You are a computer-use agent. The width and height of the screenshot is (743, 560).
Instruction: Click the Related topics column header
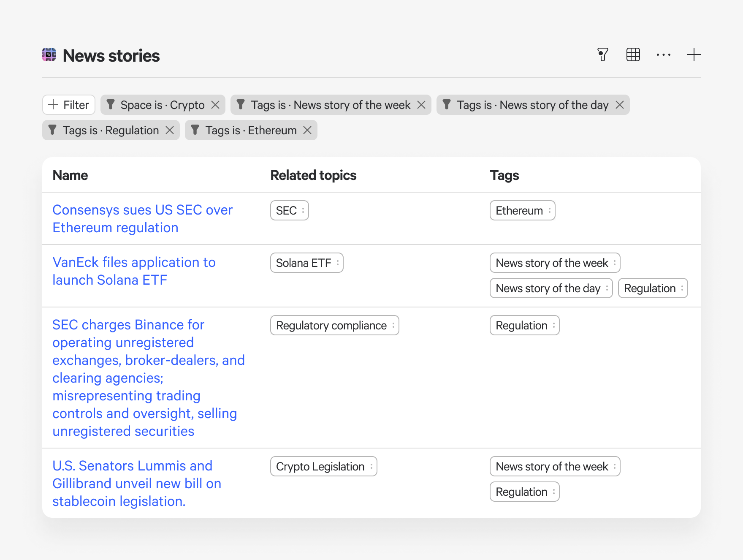313,175
